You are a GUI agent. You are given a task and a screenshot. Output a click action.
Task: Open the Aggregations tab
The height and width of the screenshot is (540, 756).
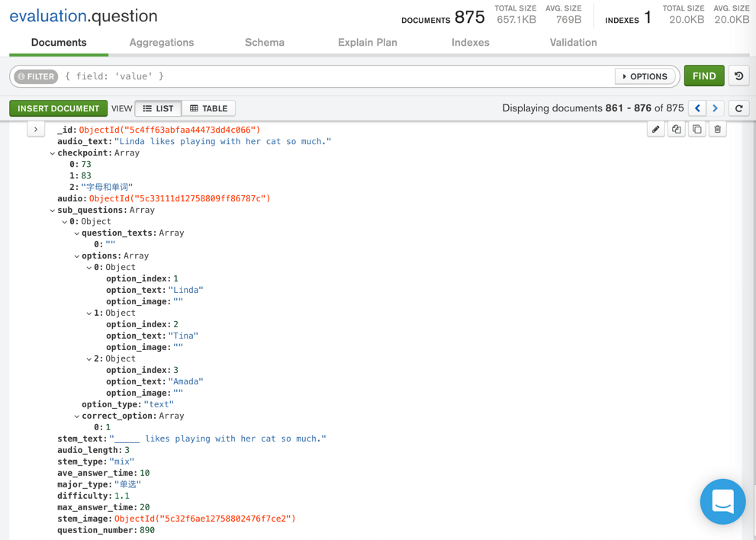[162, 43]
